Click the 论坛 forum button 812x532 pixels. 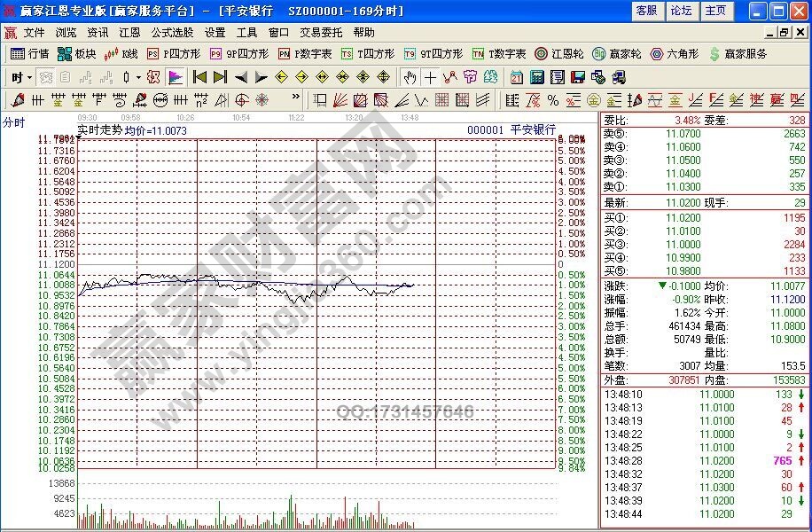681,11
